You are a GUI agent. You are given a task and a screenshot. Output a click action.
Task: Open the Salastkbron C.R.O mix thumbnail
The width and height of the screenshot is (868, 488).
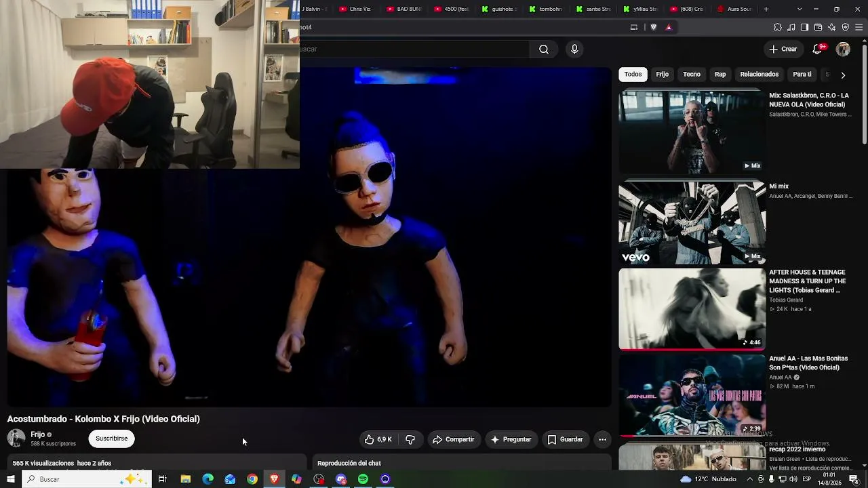click(x=692, y=131)
